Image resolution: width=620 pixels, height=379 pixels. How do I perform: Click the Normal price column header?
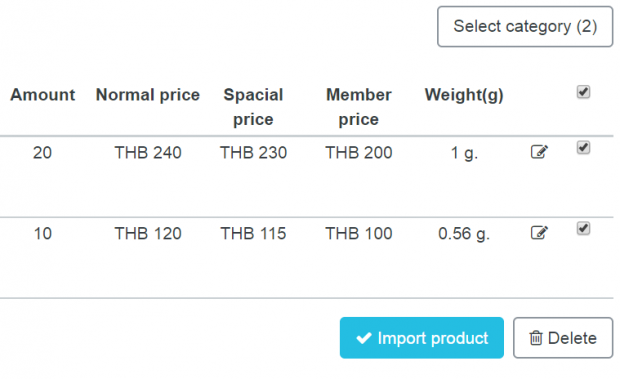click(x=148, y=95)
